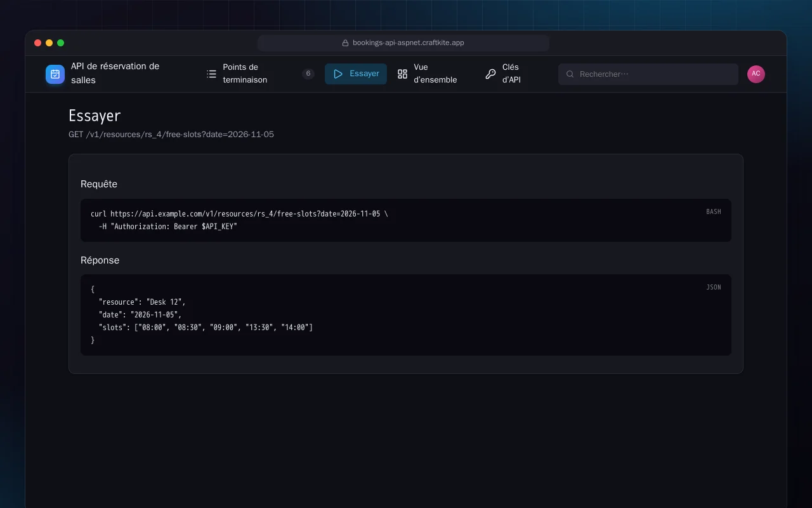Image resolution: width=812 pixels, height=508 pixels.
Task: Click the Authorization Bearer header line
Action: (x=167, y=227)
